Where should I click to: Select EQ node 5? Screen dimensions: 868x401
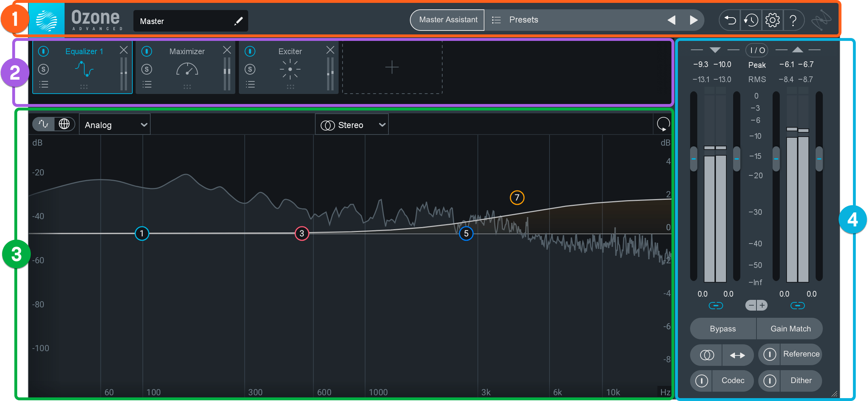click(466, 233)
